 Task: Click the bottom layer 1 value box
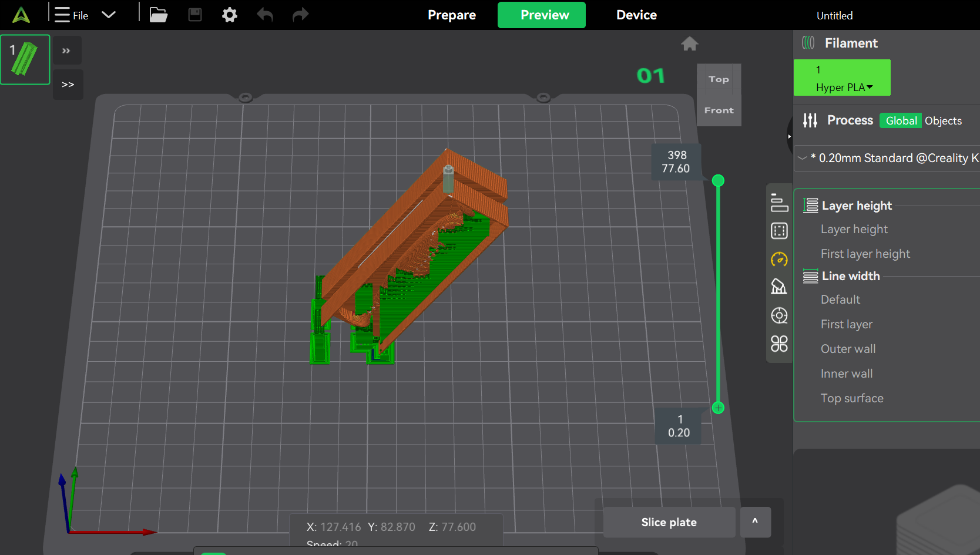pos(679,426)
